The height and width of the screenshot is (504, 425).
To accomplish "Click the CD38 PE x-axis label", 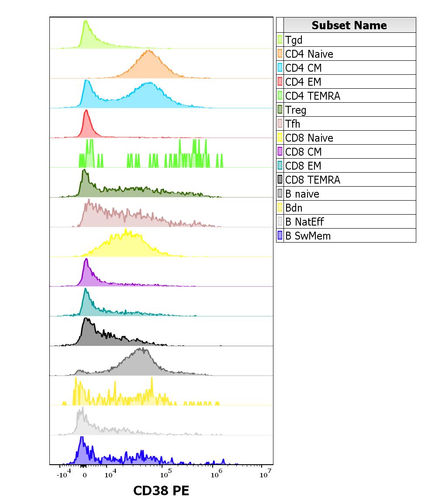I will 161,490.
